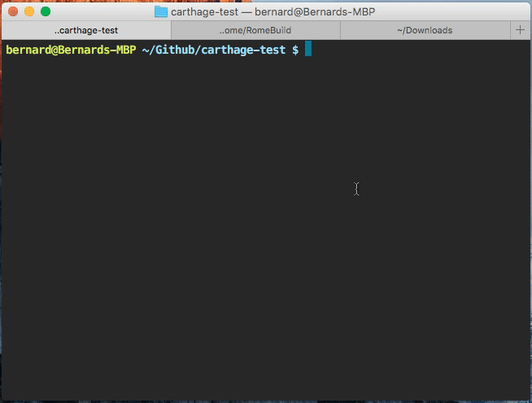Close the terminal window with red button
The width and height of the screenshot is (532, 403).
coord(13,11)
